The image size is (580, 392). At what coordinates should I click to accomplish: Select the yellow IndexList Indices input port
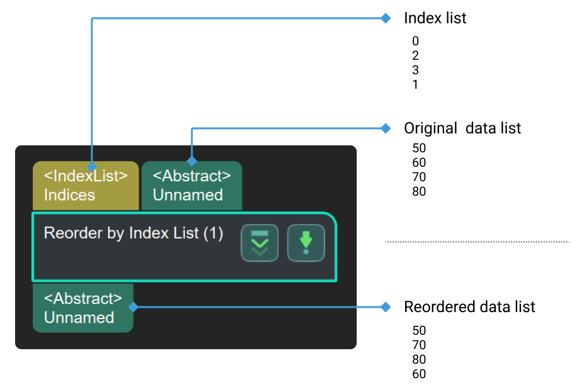[85, 186]
